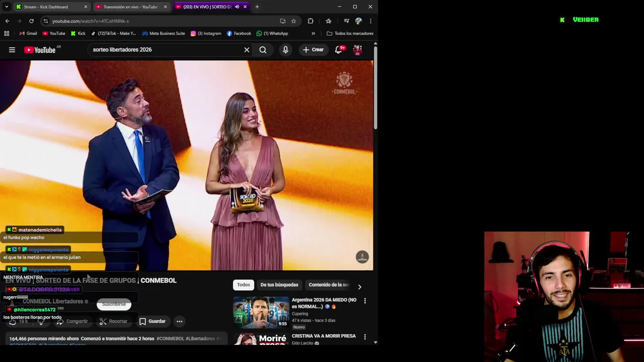
Task: Click the #CONMEBOL hashtag
Action: 171,339
